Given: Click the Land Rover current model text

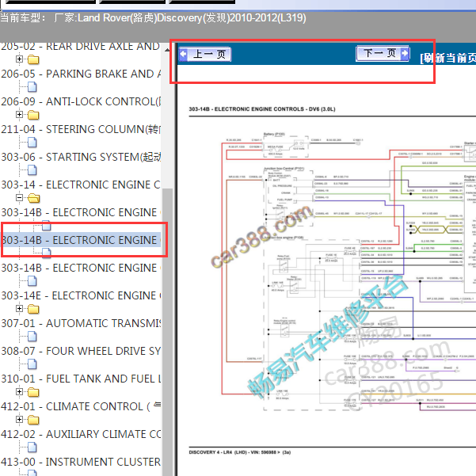Looking at the screenshot, I should coord(153,18).
